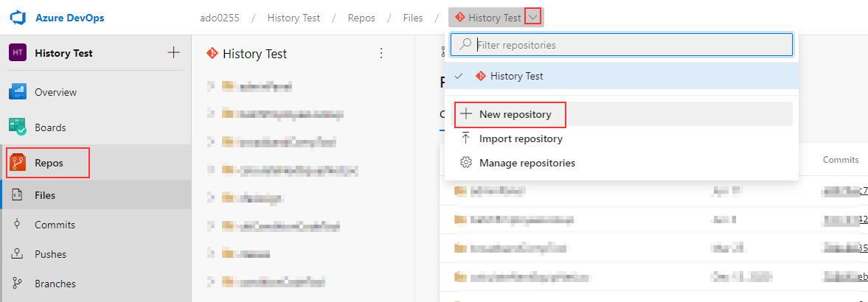
Task: Click the Repos breadcrumb link
Action: (361, 18)
